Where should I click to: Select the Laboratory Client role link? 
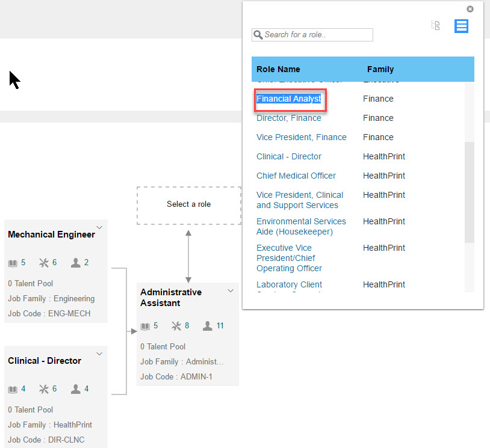point(289,284)
